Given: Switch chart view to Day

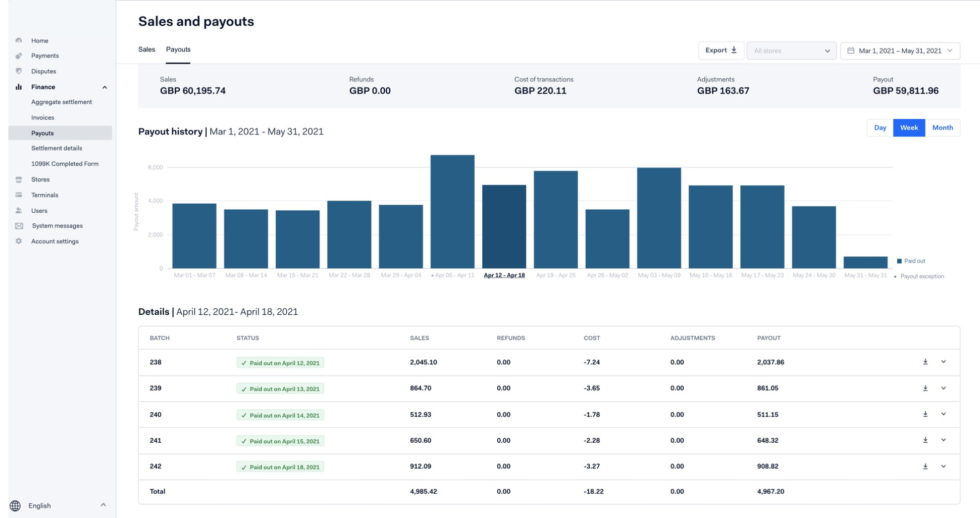Looking at the screenshot, I should [x=880, y=128].
